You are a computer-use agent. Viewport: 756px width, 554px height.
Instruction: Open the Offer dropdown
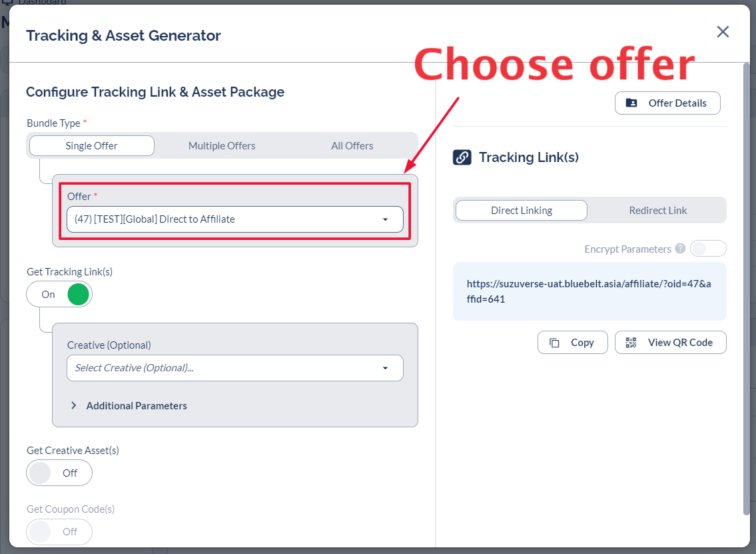(x=234, y=219)
